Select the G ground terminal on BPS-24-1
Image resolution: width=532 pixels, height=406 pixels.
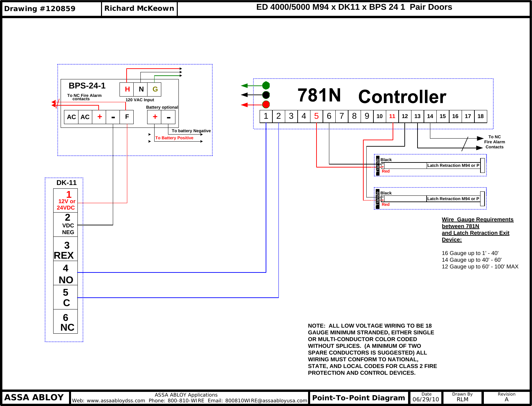tap(155, 89)
